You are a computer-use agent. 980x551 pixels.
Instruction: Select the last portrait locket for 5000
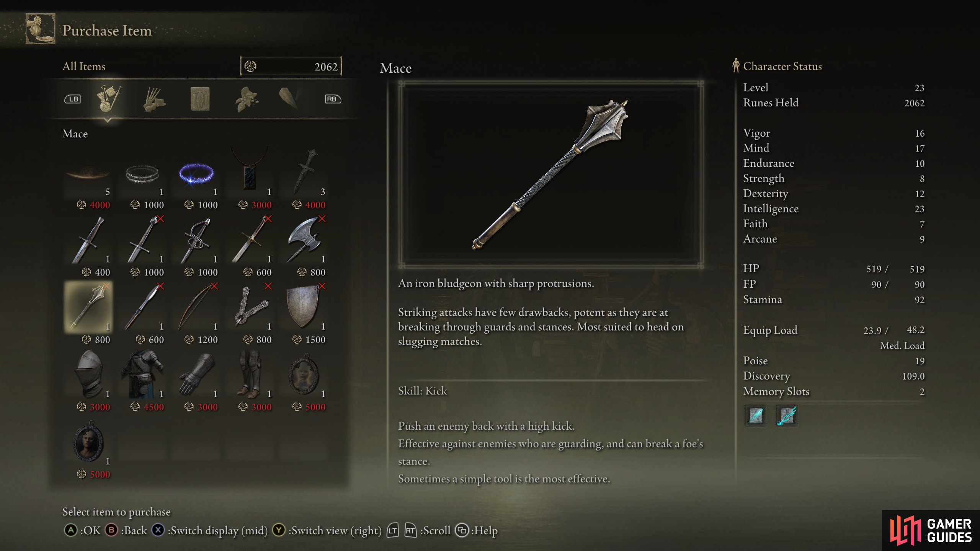tap(89, 448)
